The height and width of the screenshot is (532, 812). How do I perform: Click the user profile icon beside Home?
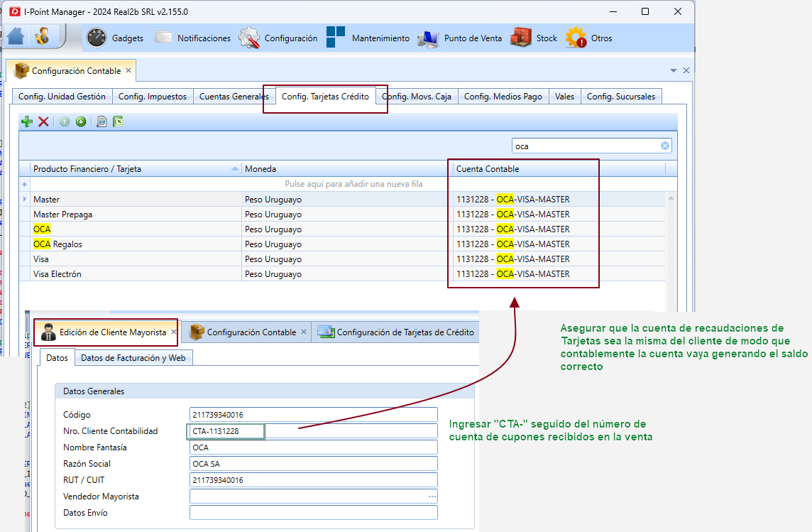(43, 36)
